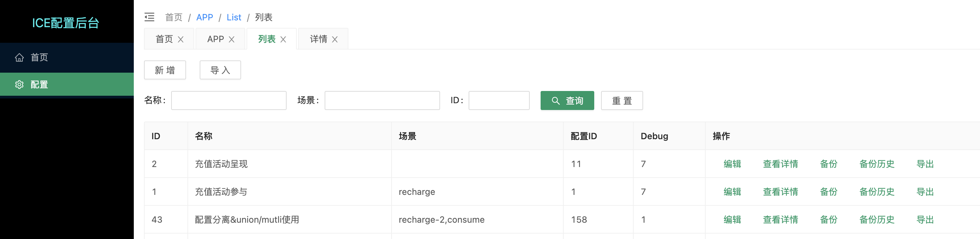Viewport: 980px width, 239px height.
Task: Focus the 名称 search field
Action: click(229, 100)
